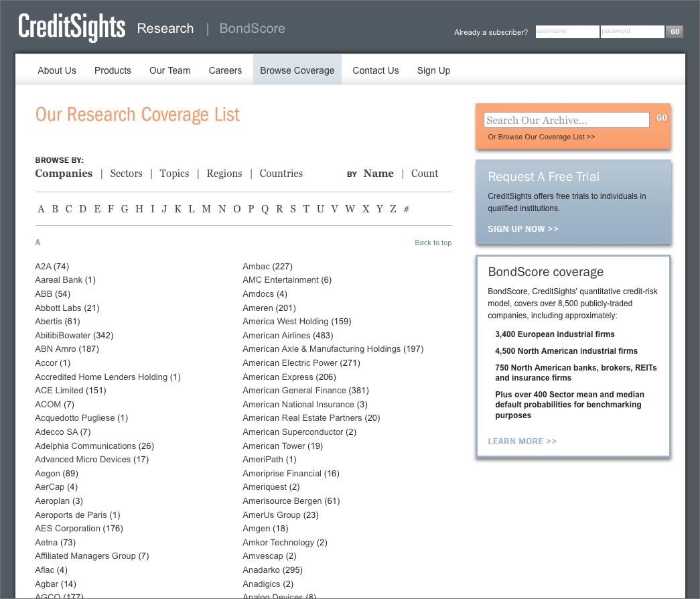Click the subscriber login GO button
Image resolution: width=700 pixels, height=599 pixels.
pyautogui.click(x=675, y=31)
